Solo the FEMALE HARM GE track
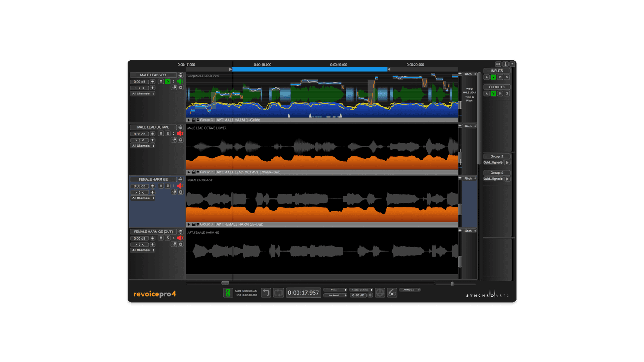 click(168, 186)
